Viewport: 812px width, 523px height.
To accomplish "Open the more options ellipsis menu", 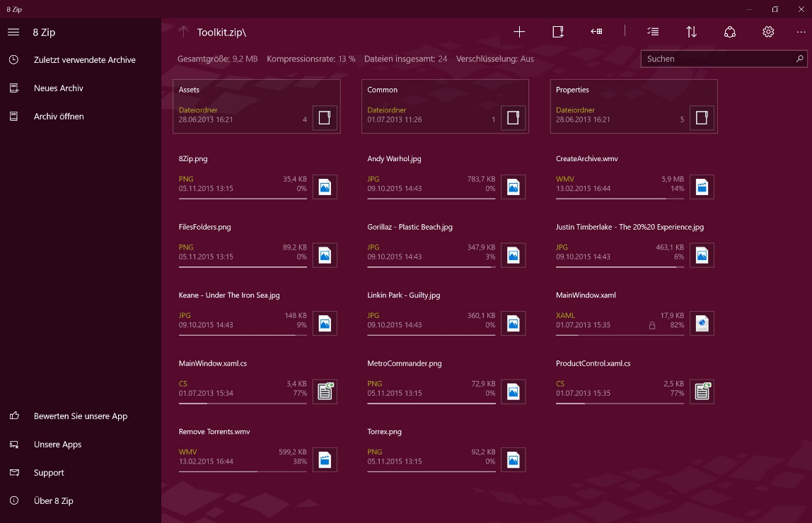I will click(x=801, y=32).
